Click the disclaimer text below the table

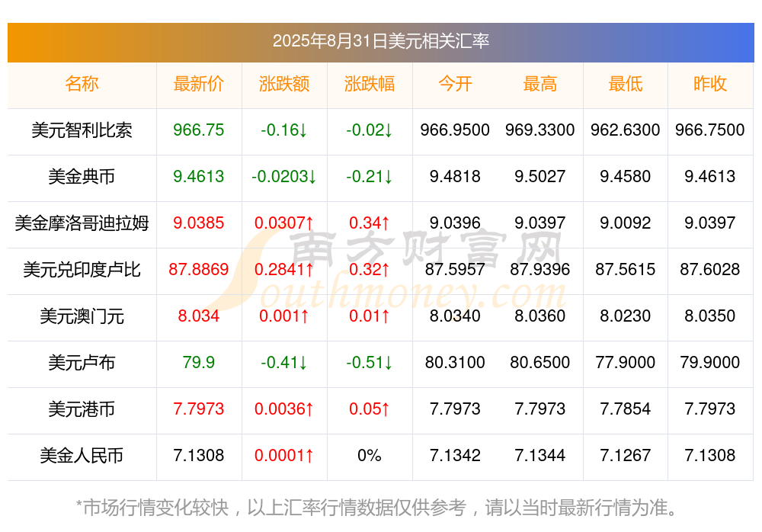[377, 508]
